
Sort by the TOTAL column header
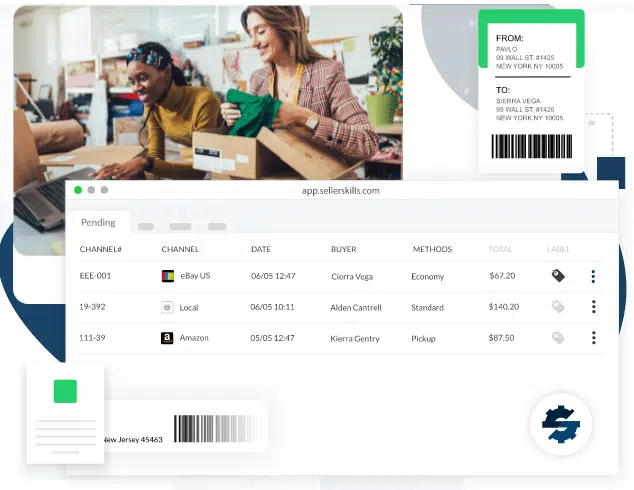pos(500,249)
